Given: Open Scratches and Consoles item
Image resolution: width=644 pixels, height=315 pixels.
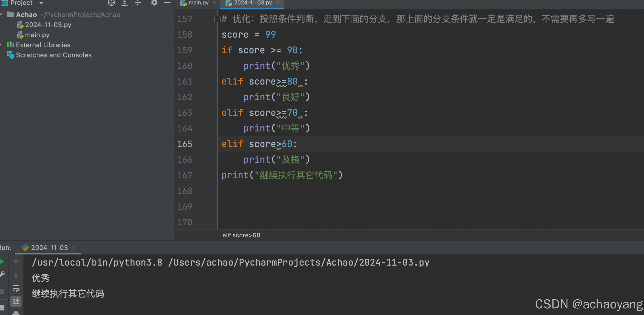Looking at the screenshot, I should tap(54, 55).
